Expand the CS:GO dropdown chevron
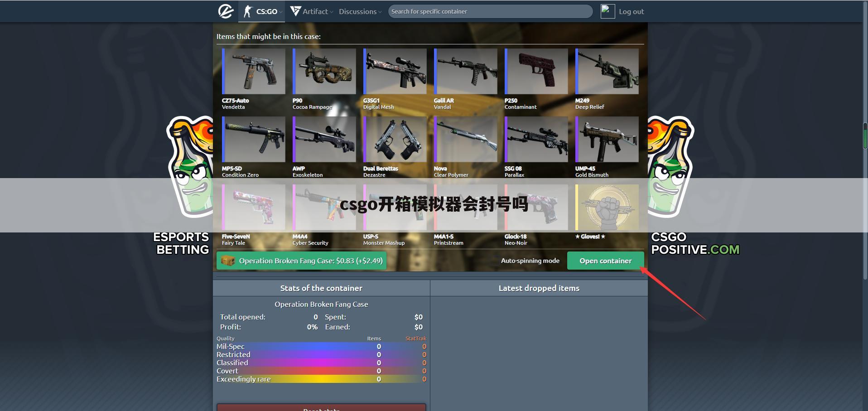 pyautogui.click(x=281, y=12)
